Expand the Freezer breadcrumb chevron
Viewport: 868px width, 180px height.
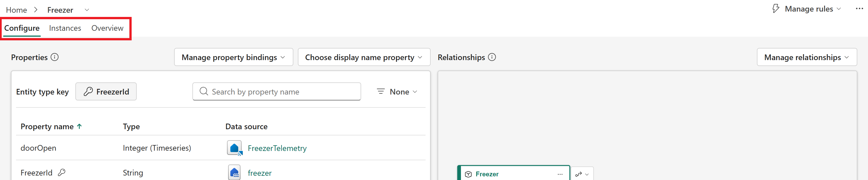tap(87, 10)
